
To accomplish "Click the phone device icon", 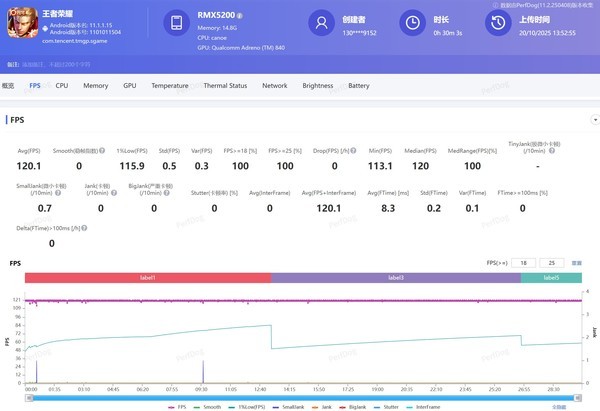I will pyautogui.click(x=177, y=24).
